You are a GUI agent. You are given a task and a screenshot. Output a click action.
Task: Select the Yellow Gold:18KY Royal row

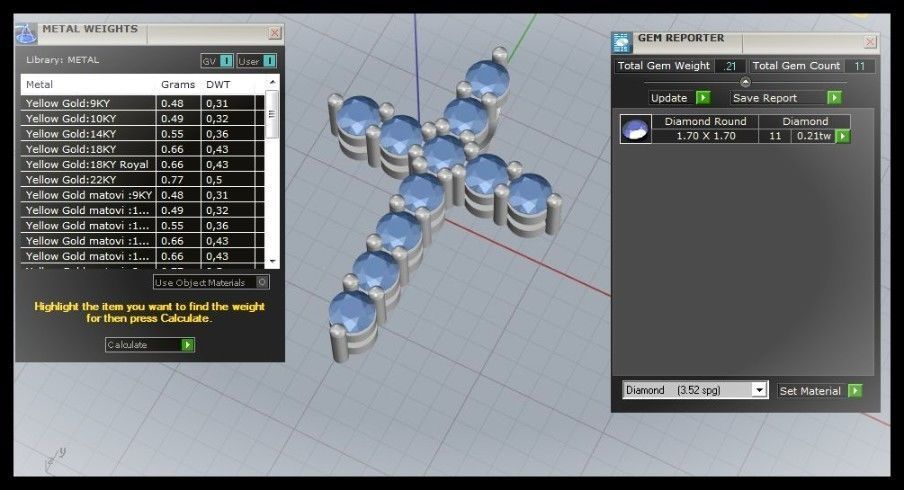142,164
